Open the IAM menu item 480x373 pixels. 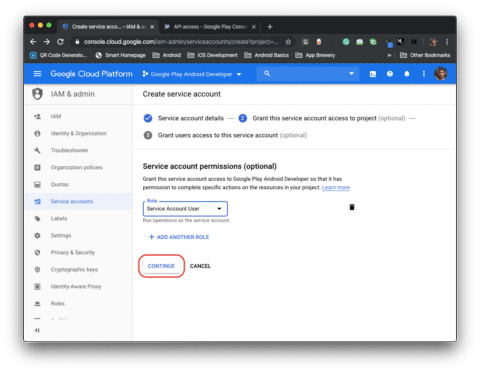pos(56,116)
